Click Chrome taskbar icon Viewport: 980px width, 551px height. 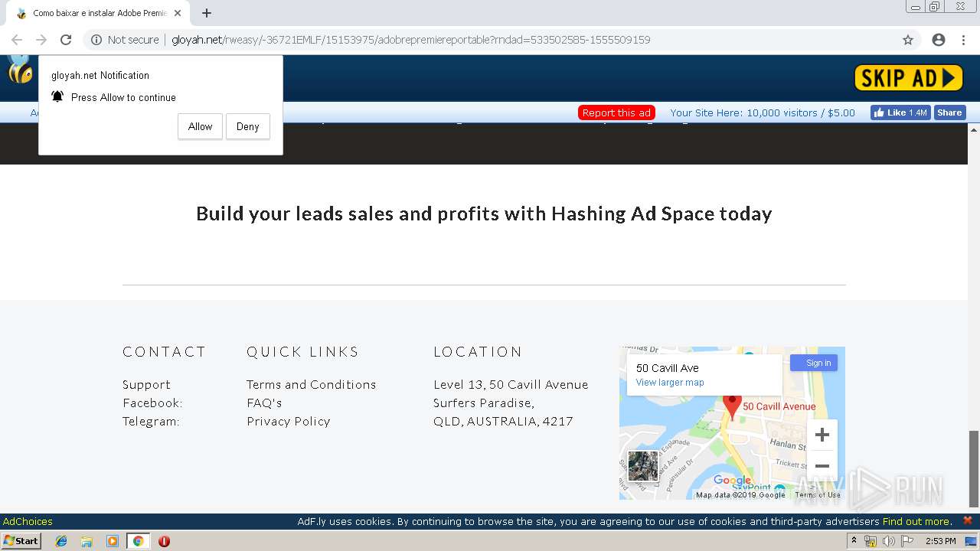(x=138, y=541)
